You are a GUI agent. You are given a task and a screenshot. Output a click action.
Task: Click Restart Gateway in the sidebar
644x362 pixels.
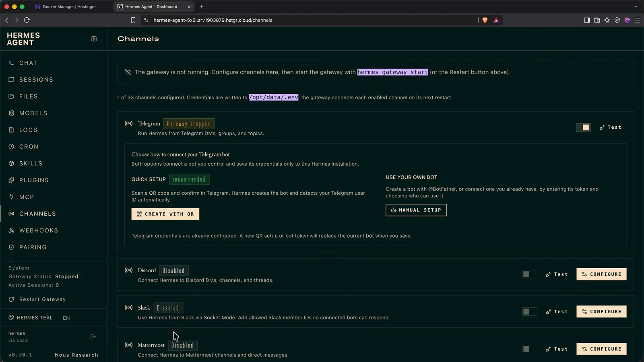(37, 299)
